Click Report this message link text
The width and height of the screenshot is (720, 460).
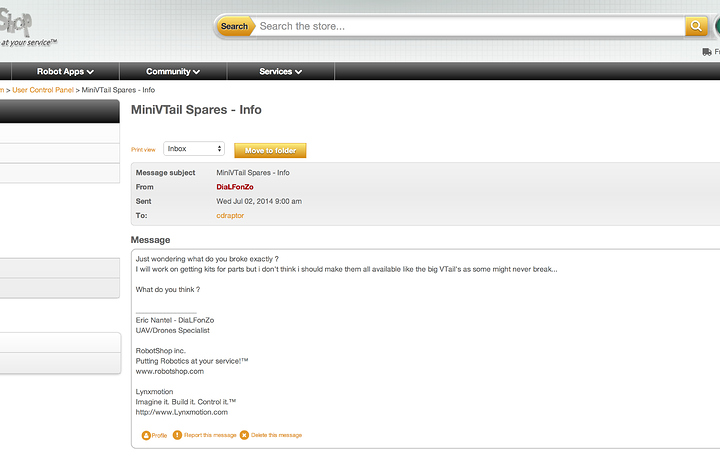click(x=210, y=435)
